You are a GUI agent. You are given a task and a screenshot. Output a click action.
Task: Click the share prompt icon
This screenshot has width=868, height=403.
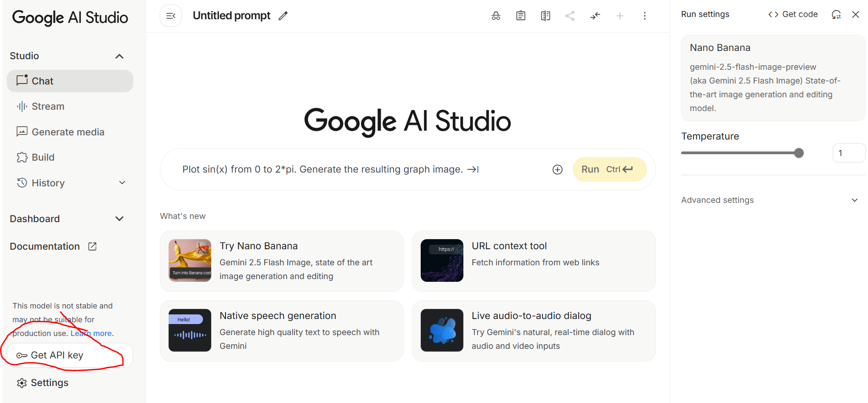click(570, 16)
